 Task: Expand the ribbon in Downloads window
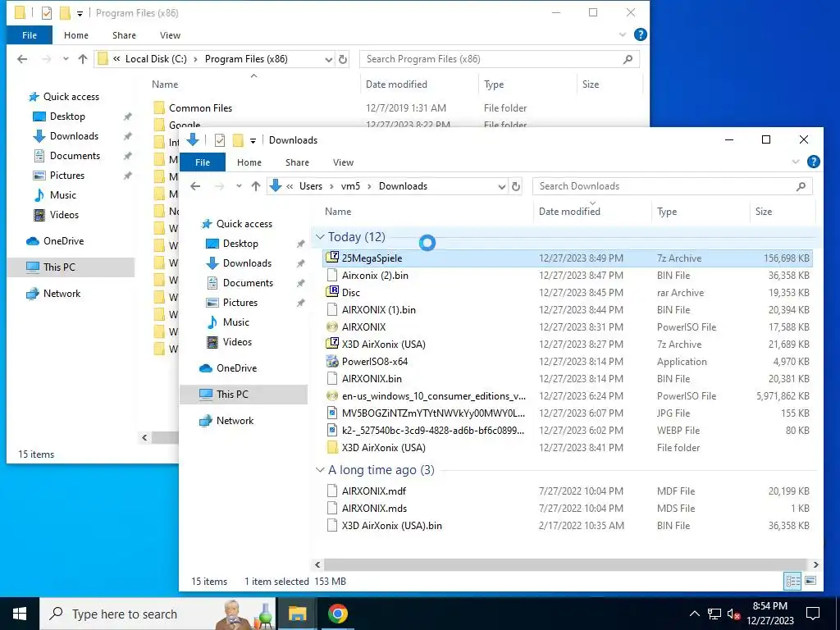[x=796, y=162]
